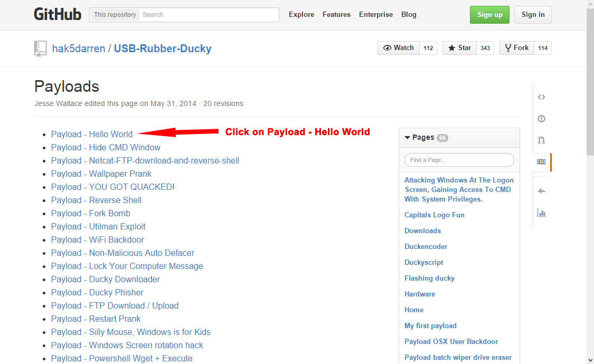
Task: Open Payload - Windows Screen rotation hack
Action: 127,346
